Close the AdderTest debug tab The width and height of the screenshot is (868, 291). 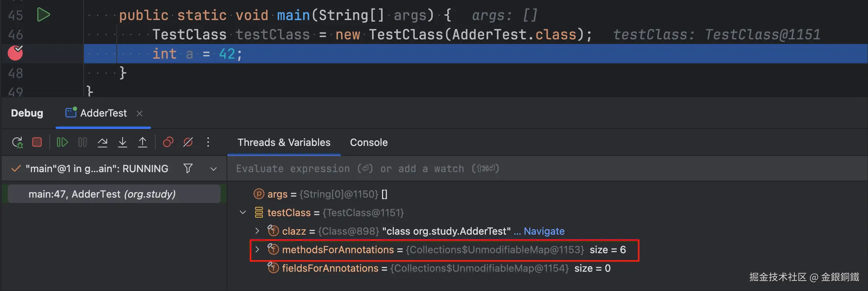click(140, 113)
